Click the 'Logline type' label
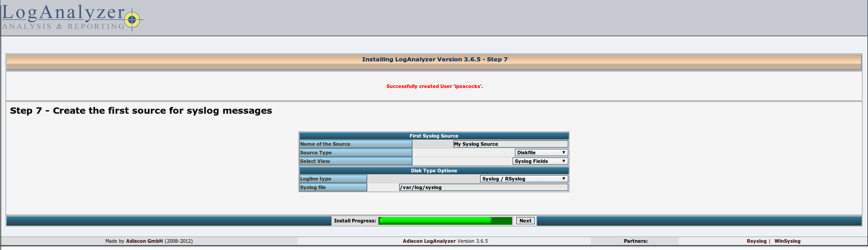This screenshot has width=868, height=250. coord(316,179)
